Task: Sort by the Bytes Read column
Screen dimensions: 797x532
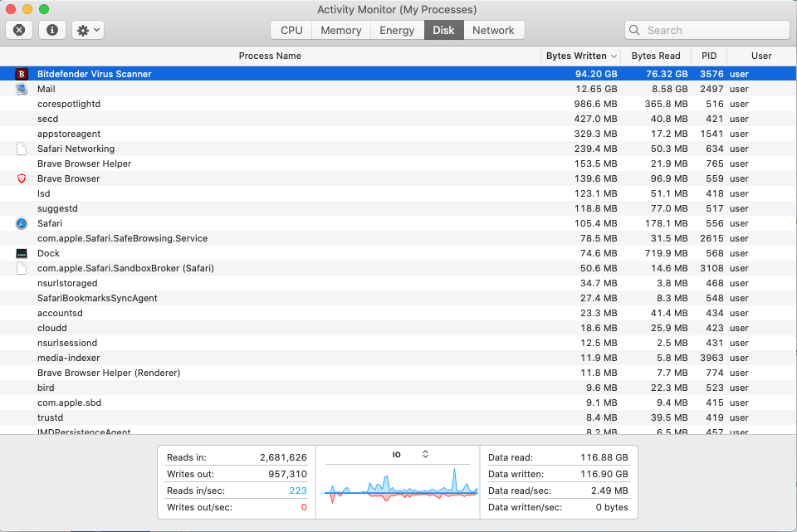Action: click(656, 56)
